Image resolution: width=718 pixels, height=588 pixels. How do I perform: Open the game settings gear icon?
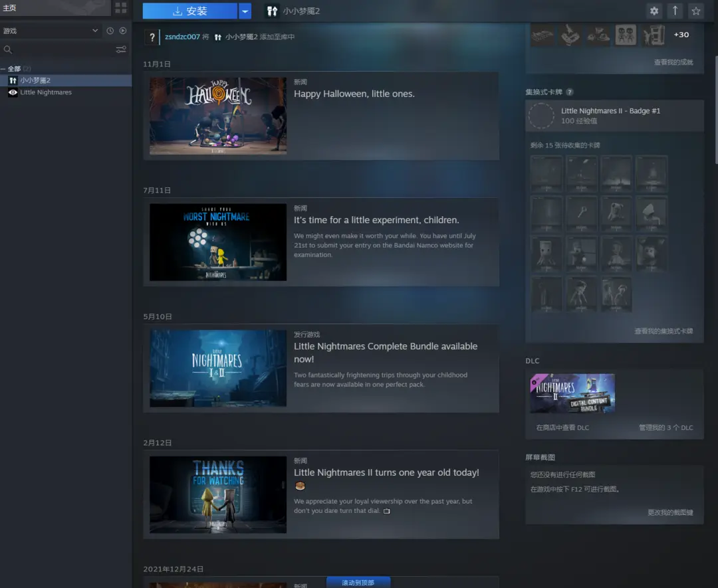tap(654, 11)
